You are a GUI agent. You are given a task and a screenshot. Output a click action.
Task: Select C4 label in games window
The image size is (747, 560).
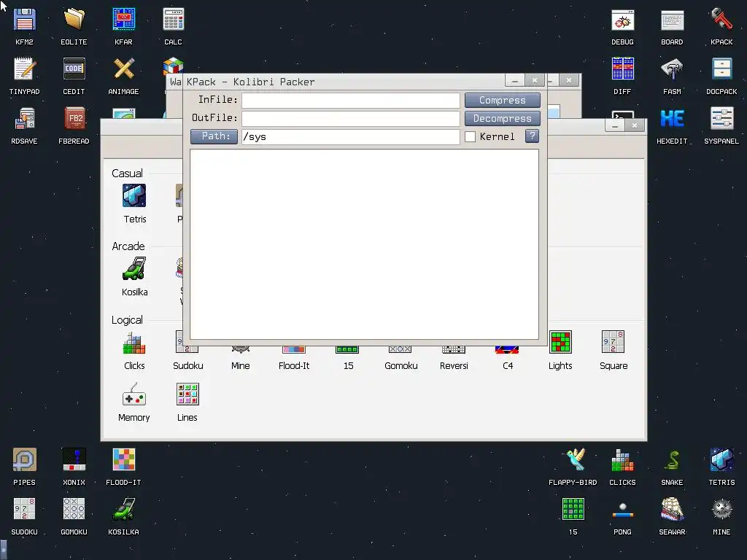point(508,366)
